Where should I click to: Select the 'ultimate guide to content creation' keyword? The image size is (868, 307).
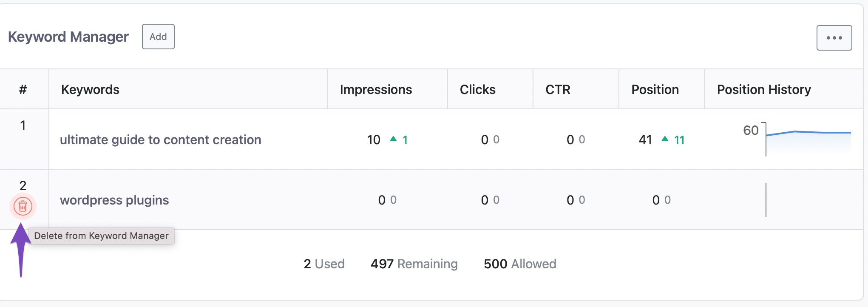[160, 140]
